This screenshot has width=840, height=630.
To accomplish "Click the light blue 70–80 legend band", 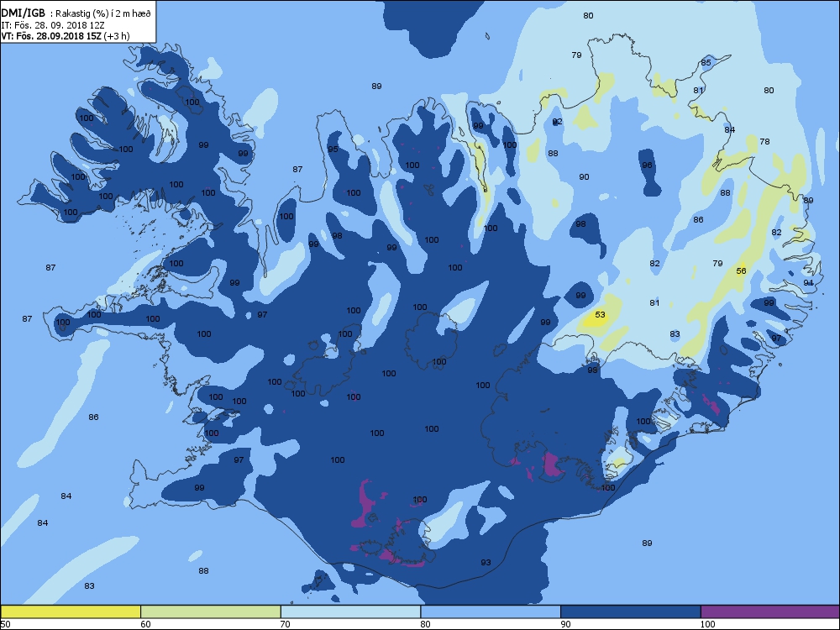I will (x=350, y=612).
